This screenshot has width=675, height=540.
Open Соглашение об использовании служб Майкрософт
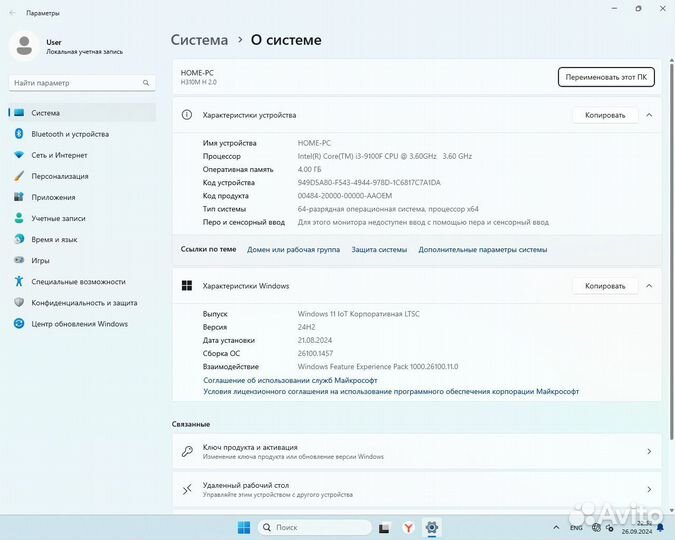point(290,380)
